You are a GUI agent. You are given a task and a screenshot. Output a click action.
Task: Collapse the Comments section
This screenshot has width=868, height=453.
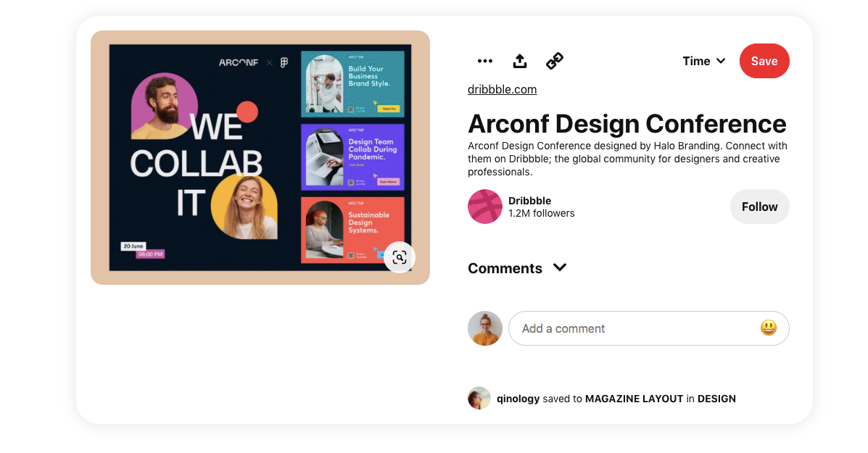click(x=559, y=267)
